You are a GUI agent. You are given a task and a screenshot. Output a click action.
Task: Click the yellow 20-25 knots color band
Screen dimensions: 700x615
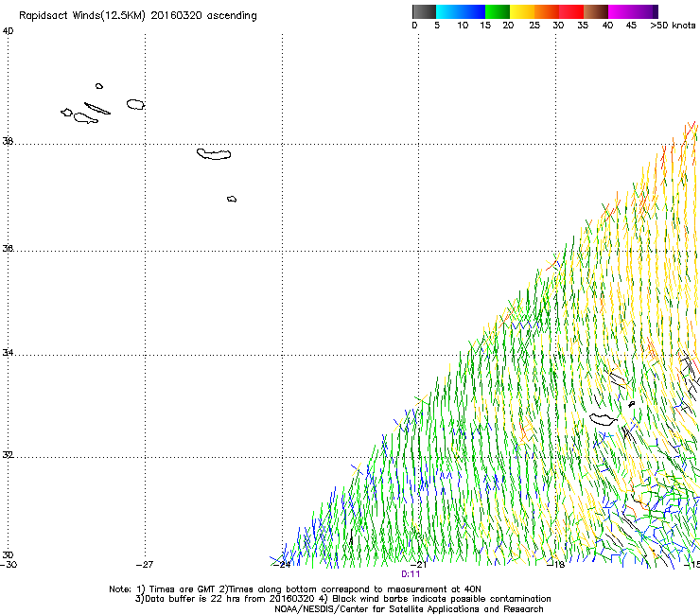522,11
